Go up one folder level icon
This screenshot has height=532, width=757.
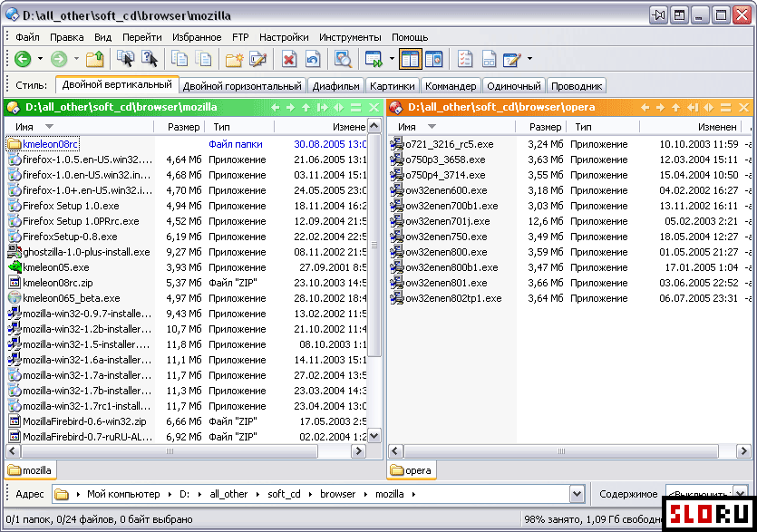pyautogui.click(x=94, y=59)
